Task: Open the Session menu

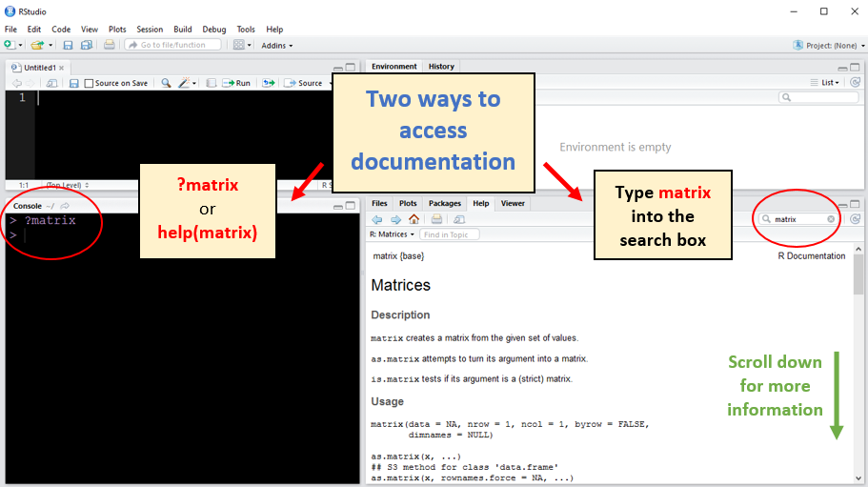Action: pyautogui.click(x=150, y=30)
